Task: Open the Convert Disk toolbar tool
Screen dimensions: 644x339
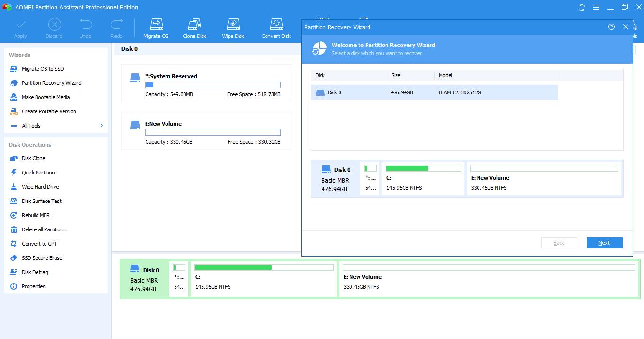Action: pyautogui.click(x=276, y=28)
